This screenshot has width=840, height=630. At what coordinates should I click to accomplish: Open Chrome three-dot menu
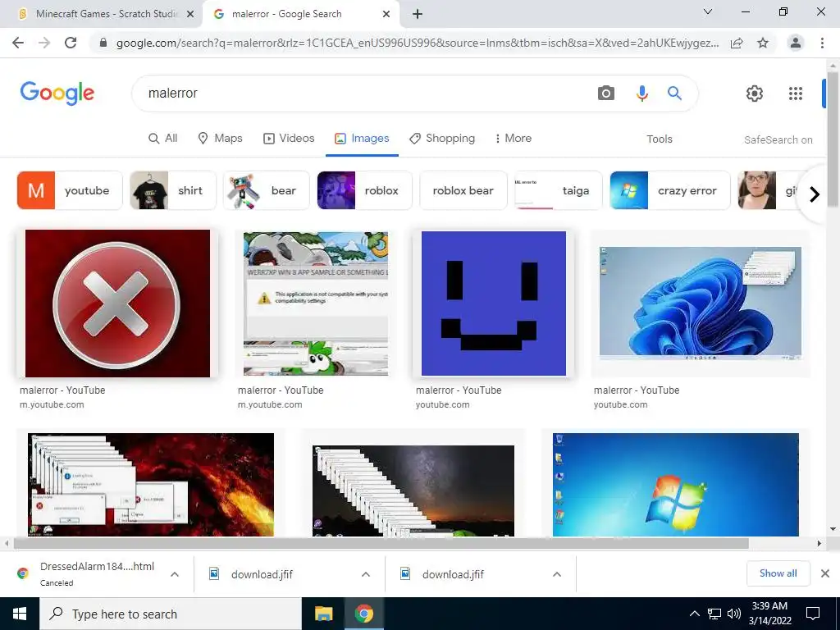click(x=822, y=43)
